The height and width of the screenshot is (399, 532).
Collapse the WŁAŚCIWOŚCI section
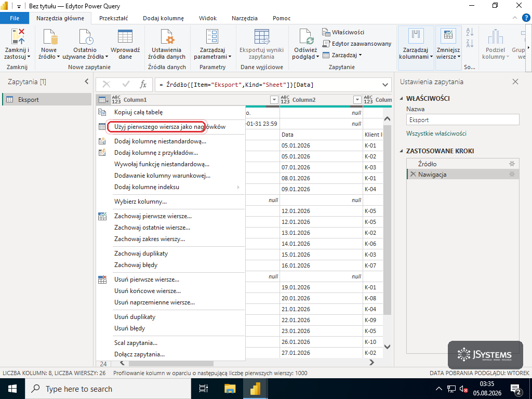pos(402,98)
